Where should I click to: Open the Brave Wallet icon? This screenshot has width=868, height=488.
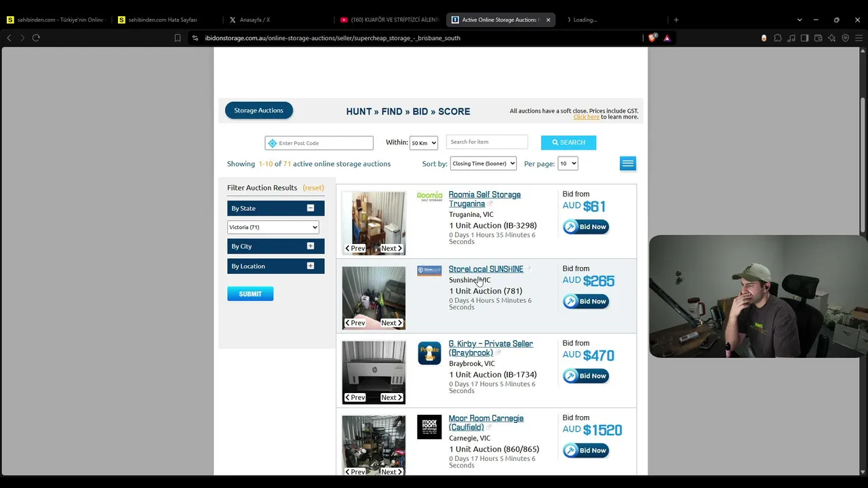818,38
